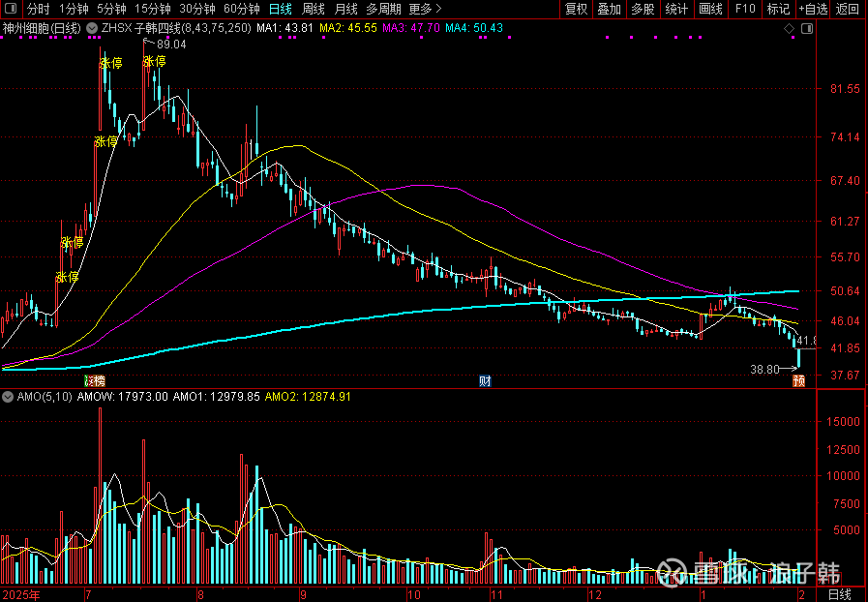The height and width of the screenshot is (602, 868).
Task: Click the AMO1: 12979.85 value
Action: coord(217,397)
